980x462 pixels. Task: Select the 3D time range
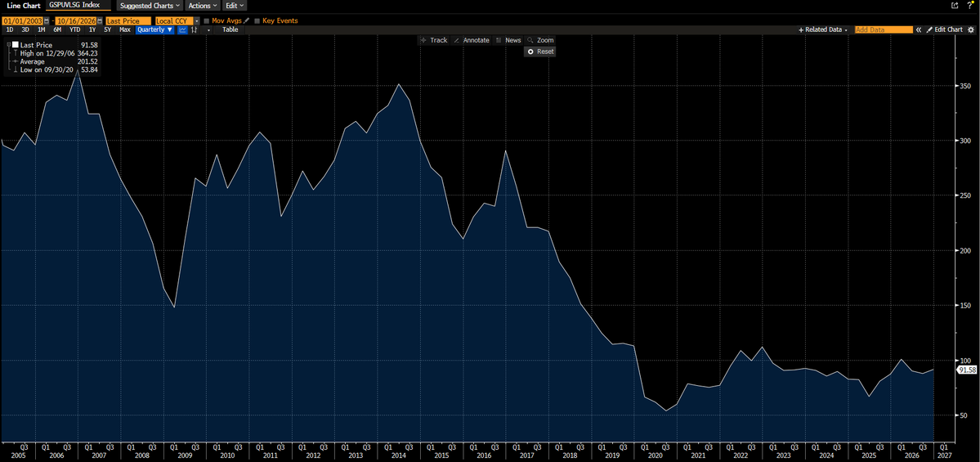click(x=25, y=29)
